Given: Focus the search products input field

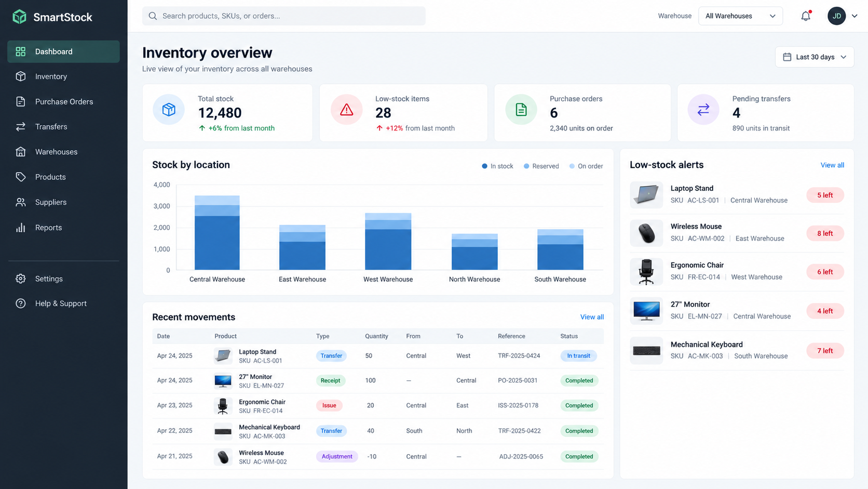Looking at the screenshot, I should coord(284,16).
